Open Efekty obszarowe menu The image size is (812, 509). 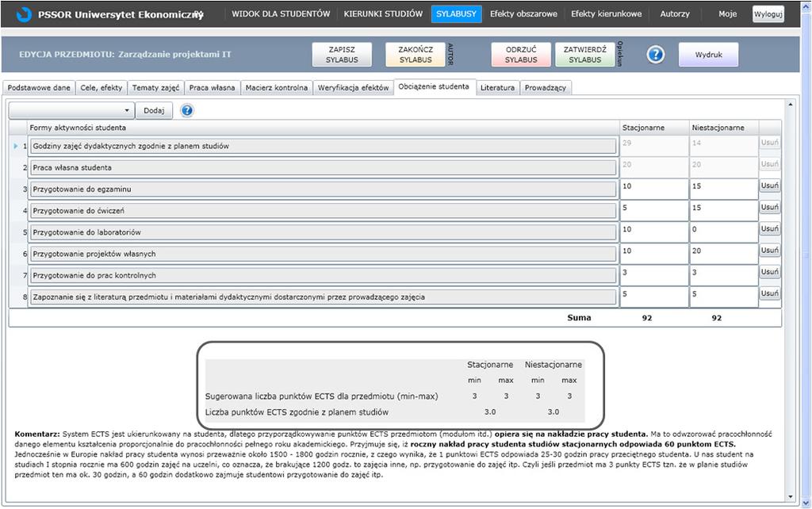pyautogui.click(x=523, y=14)
